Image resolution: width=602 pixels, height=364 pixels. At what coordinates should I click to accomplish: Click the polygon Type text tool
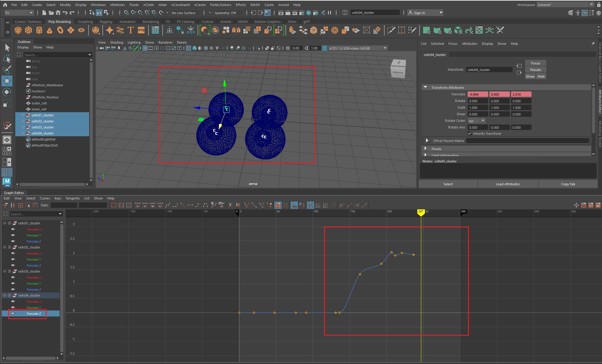131,30
